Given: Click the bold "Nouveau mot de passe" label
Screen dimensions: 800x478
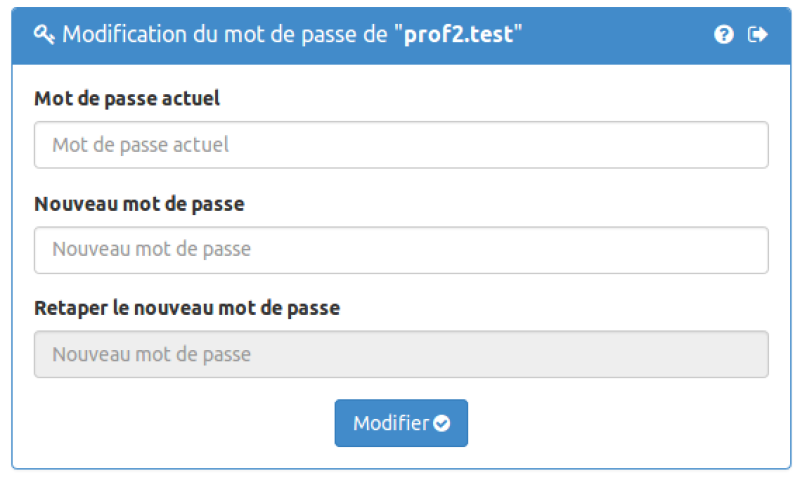Looking at the screenshot, I should coord(139,204).
